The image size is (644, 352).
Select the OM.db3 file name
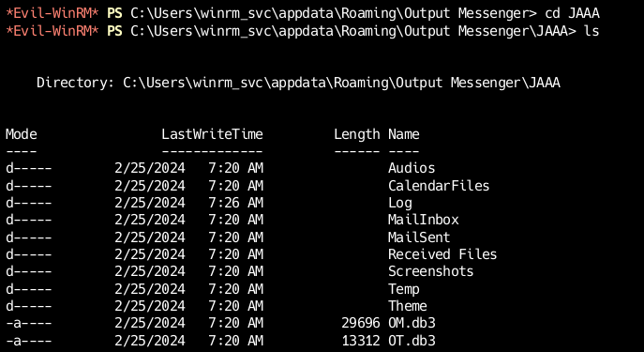pyautogui.click(x=412, y=323)
